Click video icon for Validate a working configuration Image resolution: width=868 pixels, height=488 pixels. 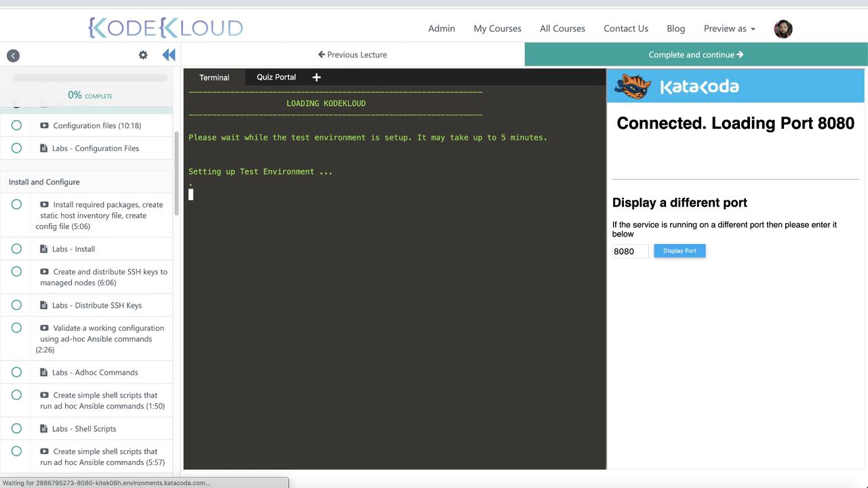(44, 328)
